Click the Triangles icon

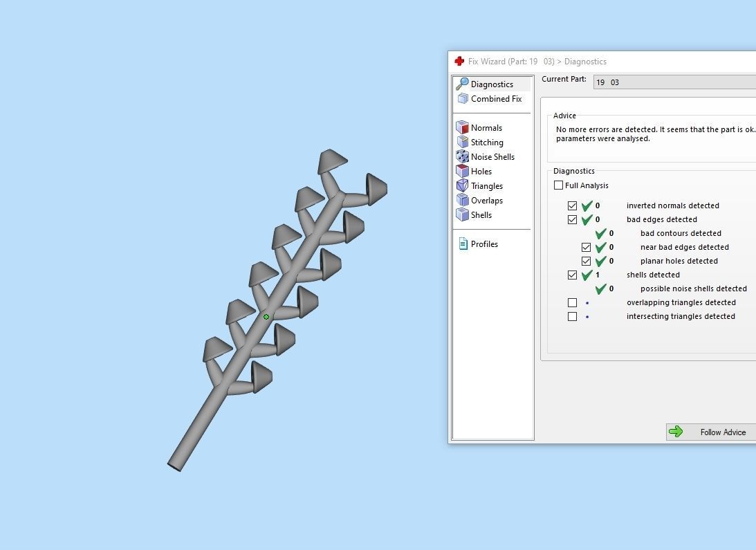[462, 185]
